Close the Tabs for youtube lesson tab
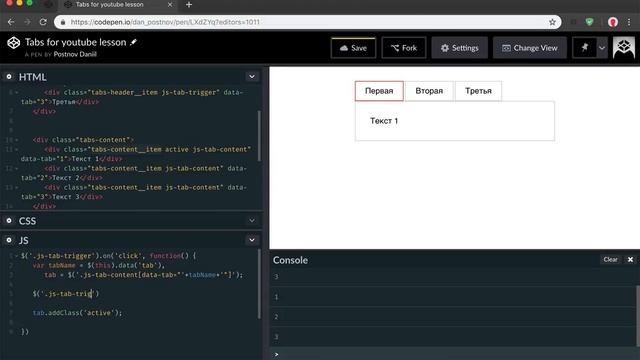The height and width of the screenshot is (360, 640). [170, 5]
